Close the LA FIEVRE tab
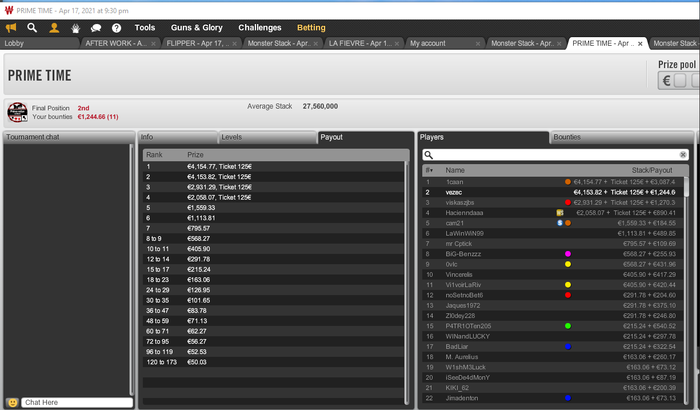 coord(397,43)
